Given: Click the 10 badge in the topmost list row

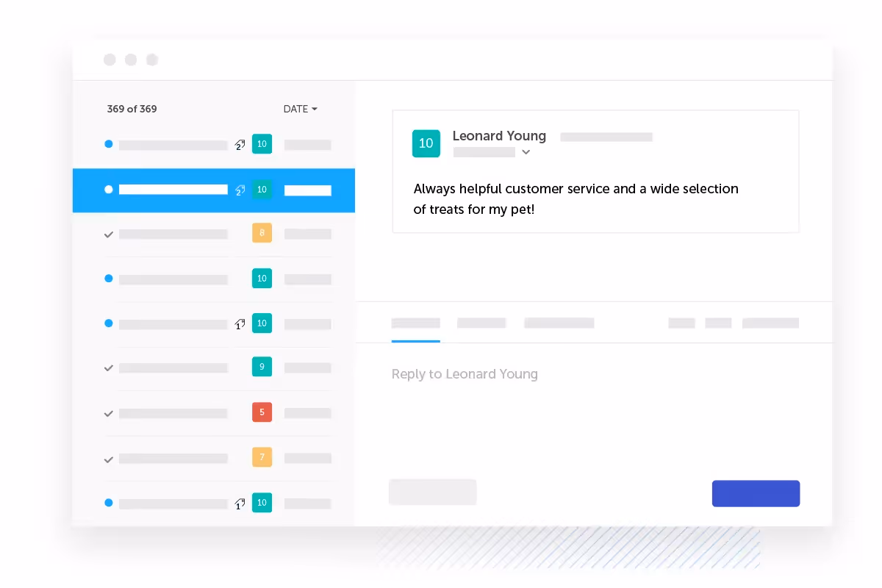Looking at the screenshot, I should pos(262,143).
